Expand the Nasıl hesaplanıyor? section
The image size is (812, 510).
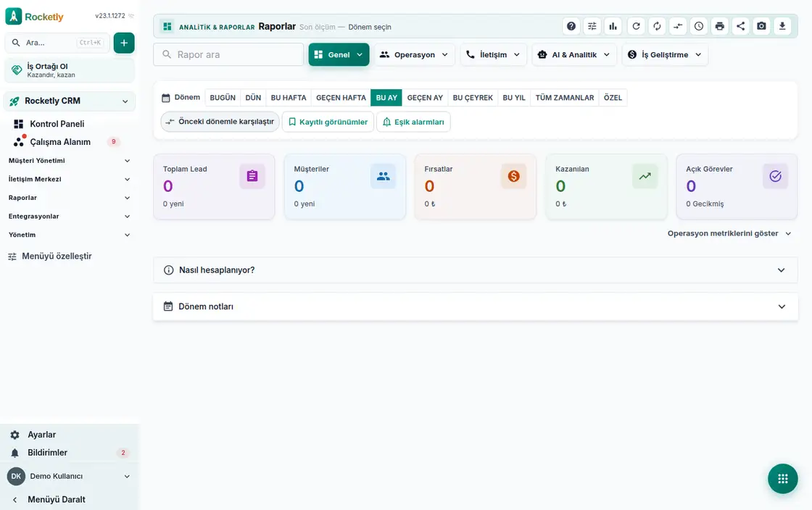coord(475,270)
